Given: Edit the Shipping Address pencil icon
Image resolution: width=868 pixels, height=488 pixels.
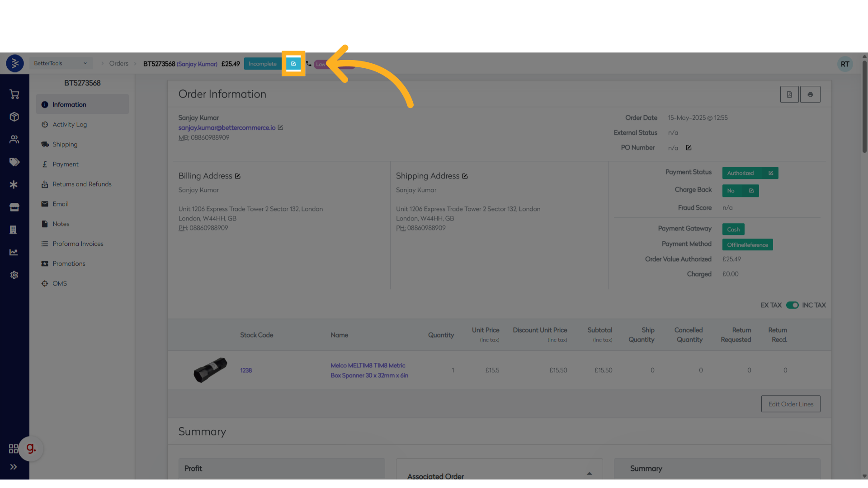Looking at the screenshot, I should click(x=465, y=176).
